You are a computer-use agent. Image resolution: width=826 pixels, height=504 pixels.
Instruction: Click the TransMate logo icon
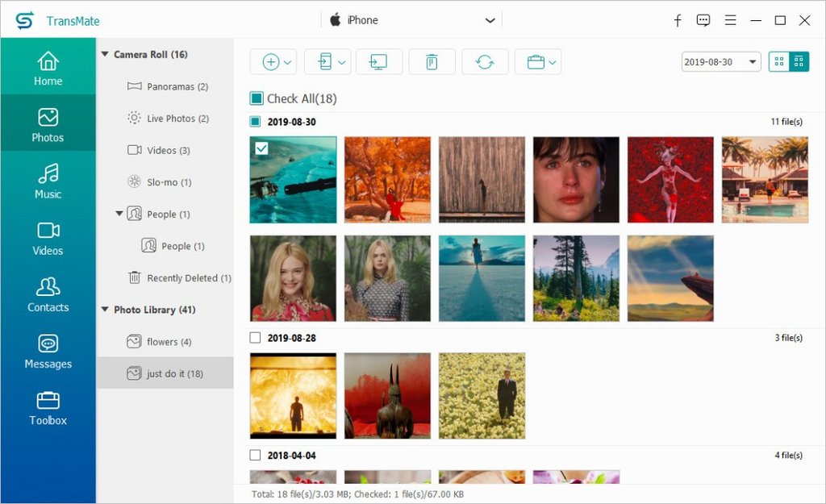(x=24, y=20)
